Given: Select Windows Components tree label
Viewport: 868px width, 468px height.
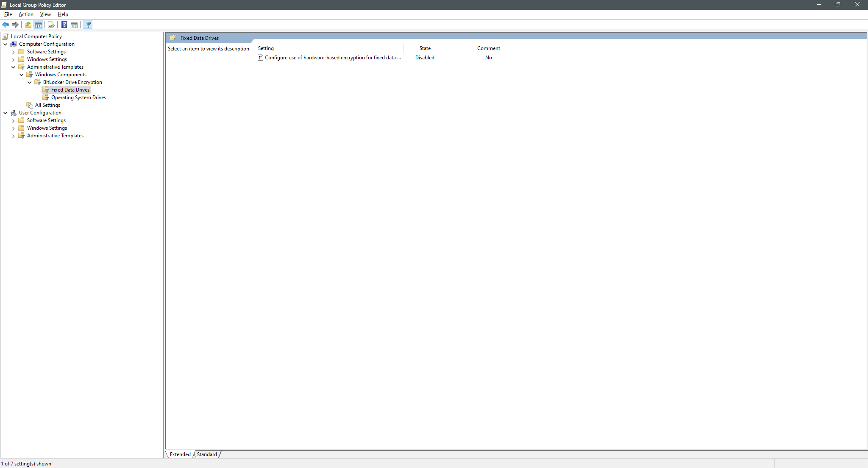Looking at the screenshot, I should coord(61,75).
